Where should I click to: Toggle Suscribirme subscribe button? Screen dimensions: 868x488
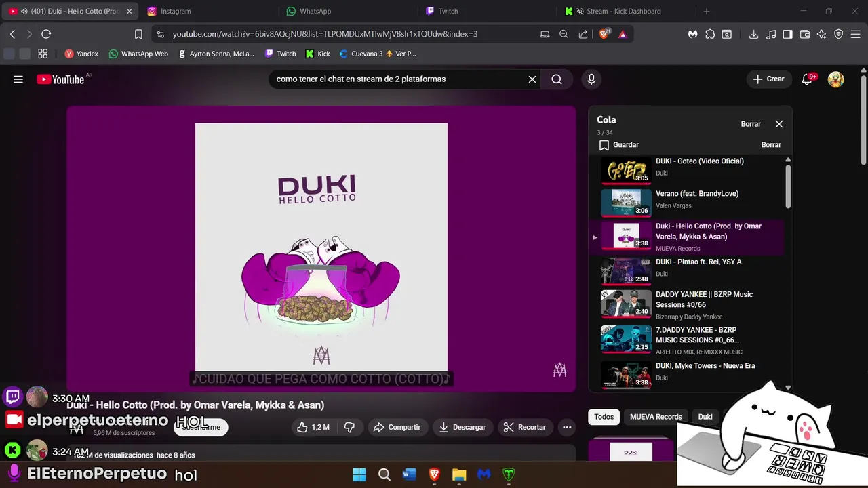click(x=201, y=427)
